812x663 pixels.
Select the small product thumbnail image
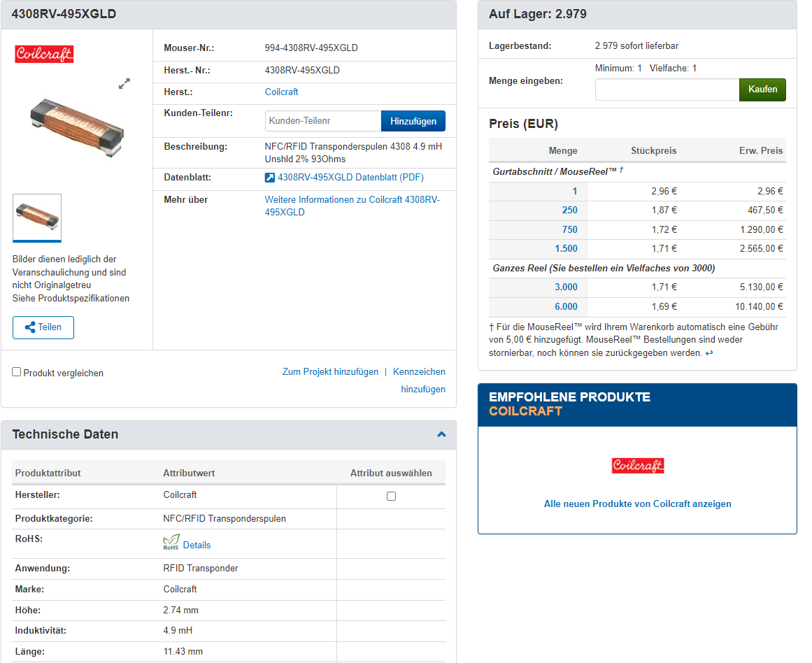click(37, 218)
